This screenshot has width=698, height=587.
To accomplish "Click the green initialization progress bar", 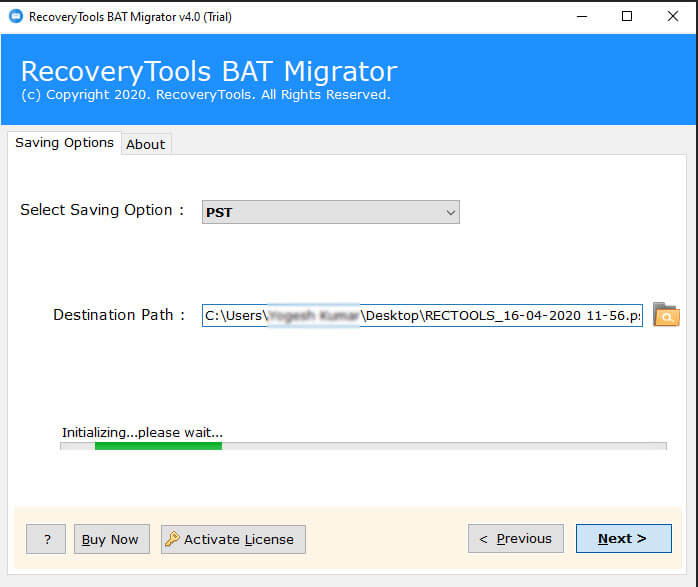I will tap(363, 446).
